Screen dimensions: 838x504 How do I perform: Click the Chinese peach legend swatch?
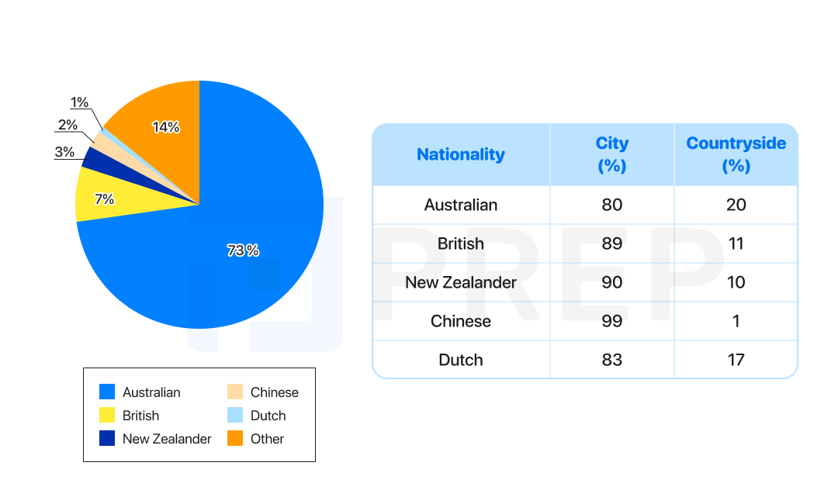click(x=235, y=392)
